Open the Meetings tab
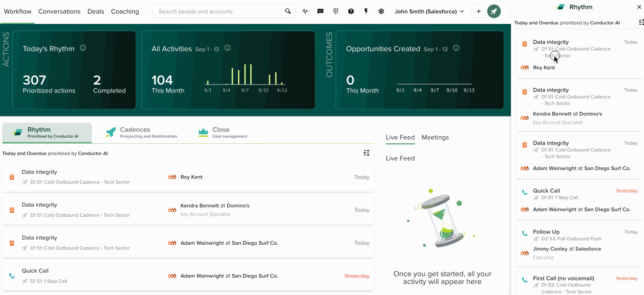644x295 pixels. [435, 137]
